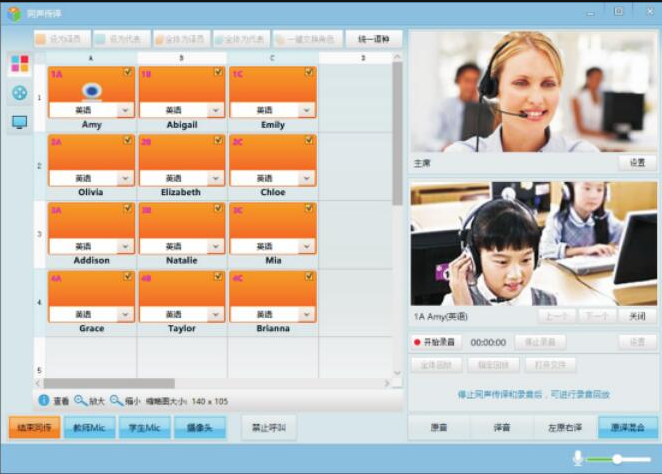Click the first orange toolbar button

62,39
